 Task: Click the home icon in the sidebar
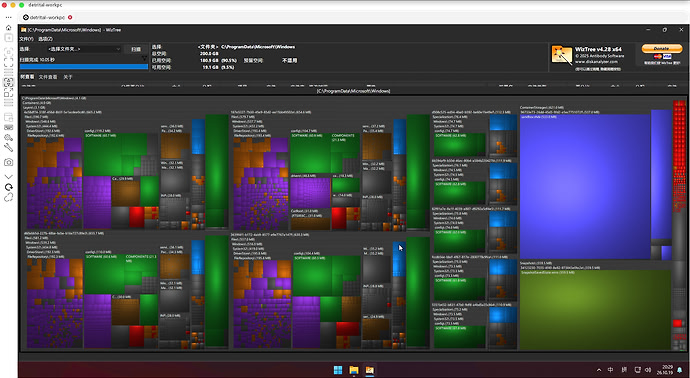tap(8, 28)
